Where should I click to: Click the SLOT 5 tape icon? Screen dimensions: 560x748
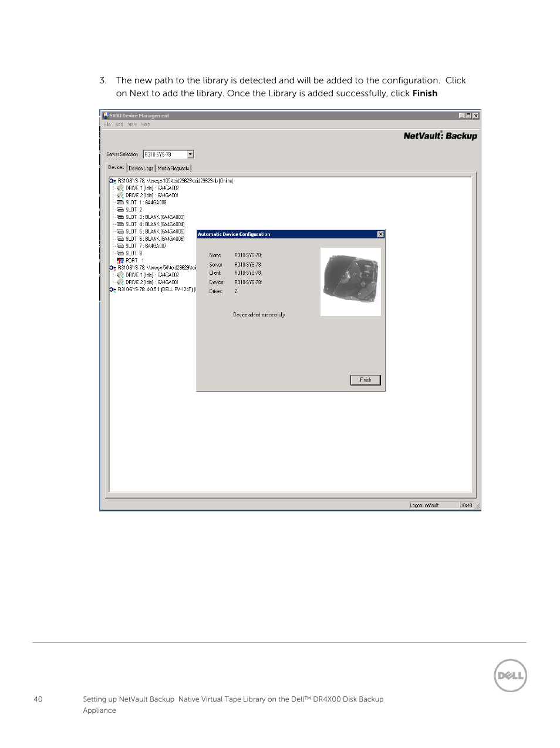click(x=120, y=231)
